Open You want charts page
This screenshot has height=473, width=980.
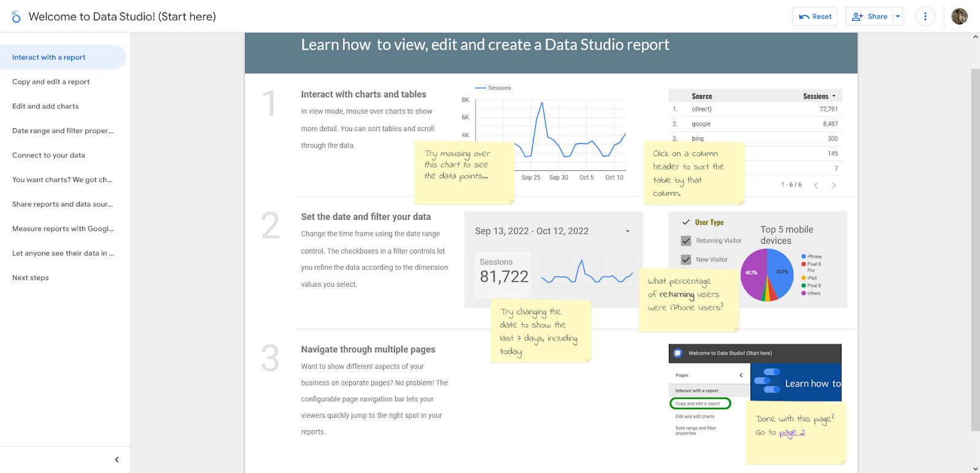(63, 180)
